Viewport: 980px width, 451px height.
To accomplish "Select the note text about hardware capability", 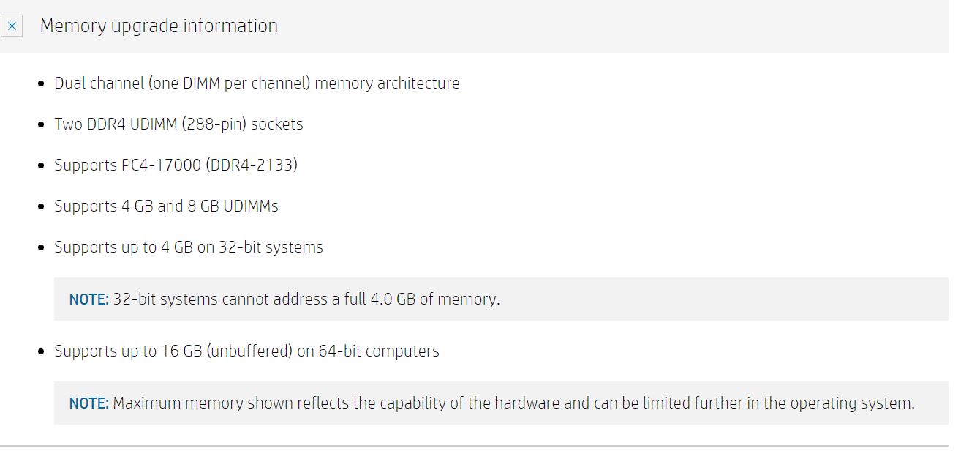I will point(513,403).
